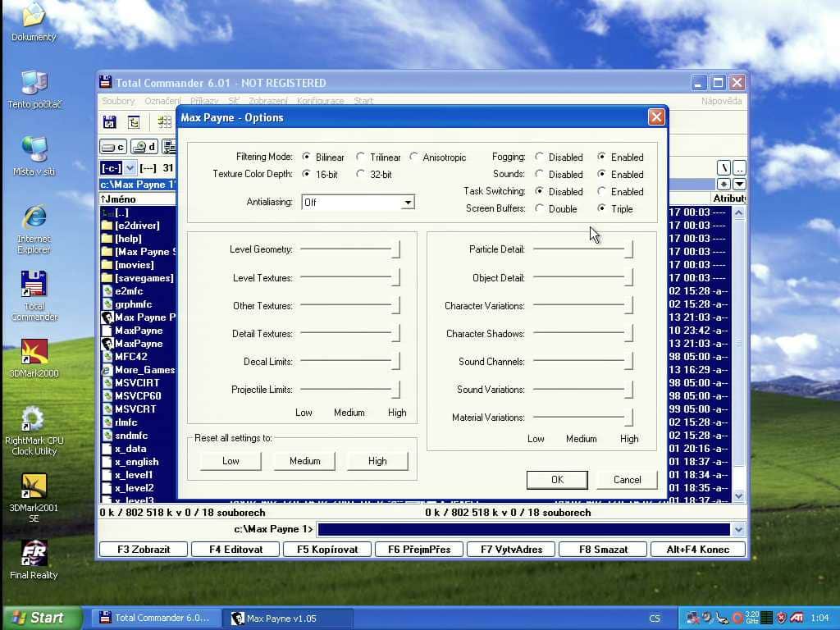Switch to drive d button in Total Commander
The image size is (840, 630).
tap(144, 147)
